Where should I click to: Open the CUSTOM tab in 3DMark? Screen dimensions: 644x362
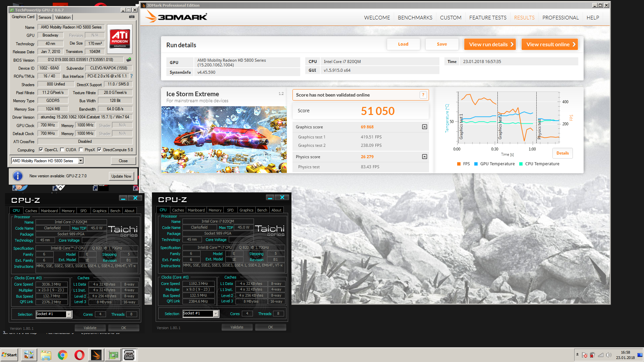(450, 17)
